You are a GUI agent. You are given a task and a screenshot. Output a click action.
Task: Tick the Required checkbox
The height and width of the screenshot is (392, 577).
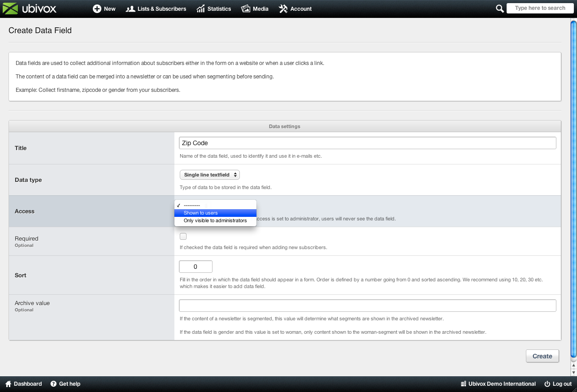183,237
